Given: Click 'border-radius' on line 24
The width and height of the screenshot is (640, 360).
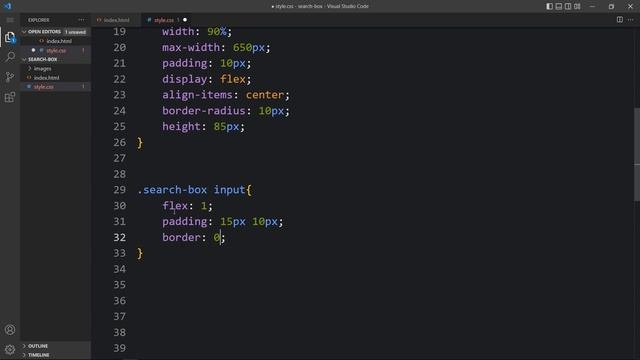Looking at the screenshot, I should tap(204, 111).
